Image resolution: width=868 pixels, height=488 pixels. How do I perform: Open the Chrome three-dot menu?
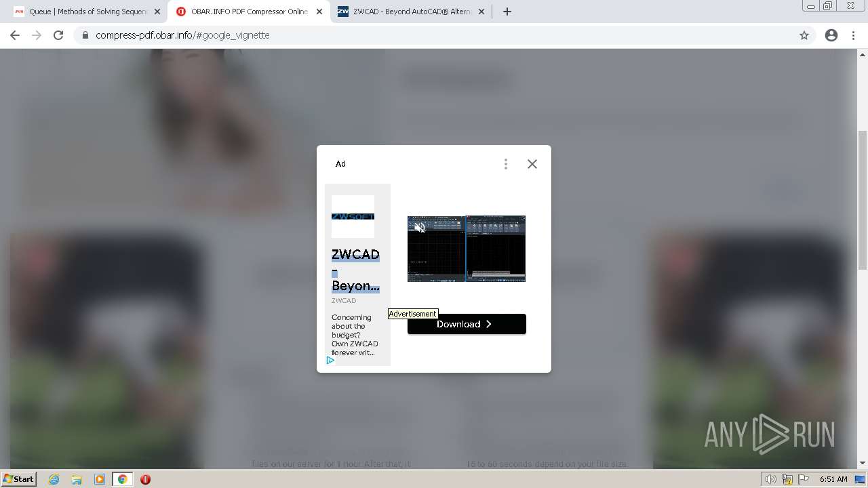click(x=853, y=35)
